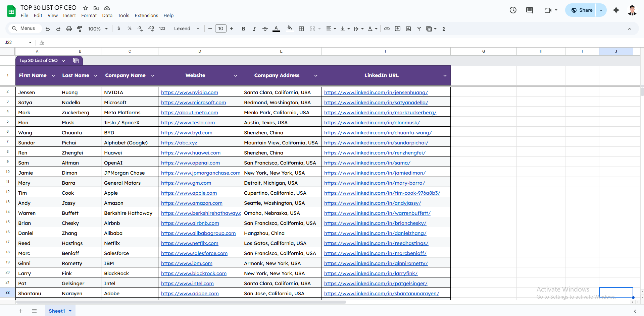Select the Sheet1 tab
644x316 pixels.
pos(60,311)
